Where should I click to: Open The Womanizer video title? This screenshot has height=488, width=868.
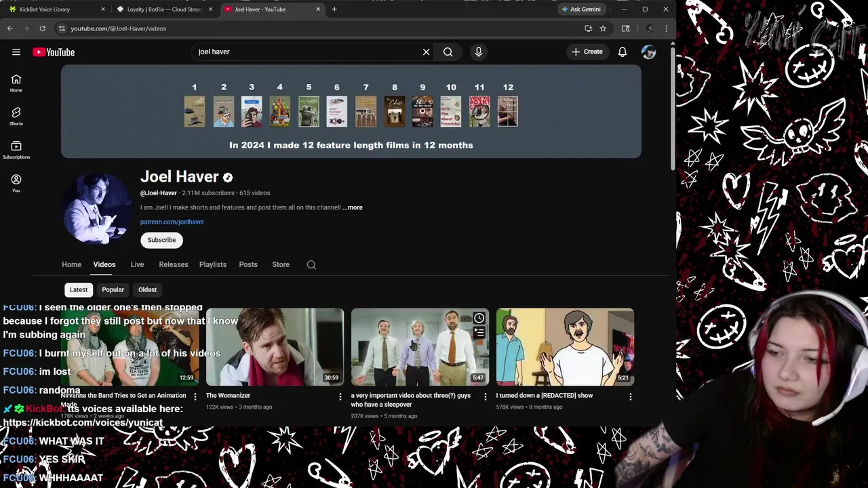click(228, 395)
